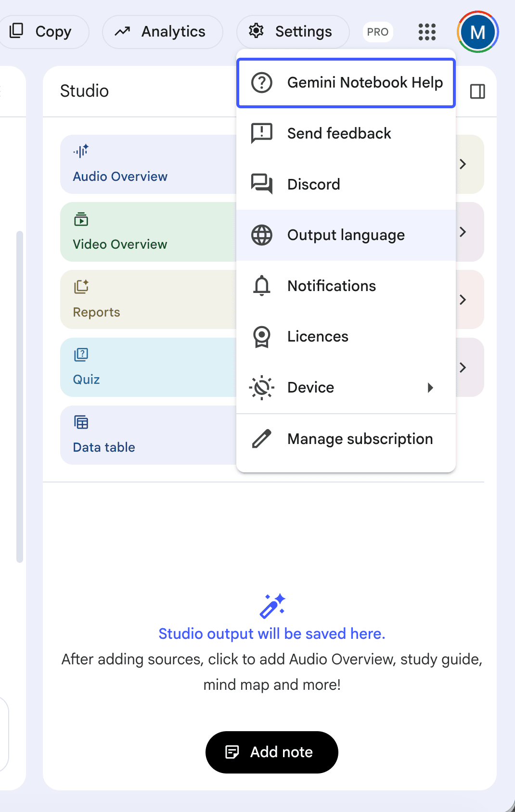Select Manage subscription menu item
The width and height of the screenshot is (515, 812).
[346, 439]
